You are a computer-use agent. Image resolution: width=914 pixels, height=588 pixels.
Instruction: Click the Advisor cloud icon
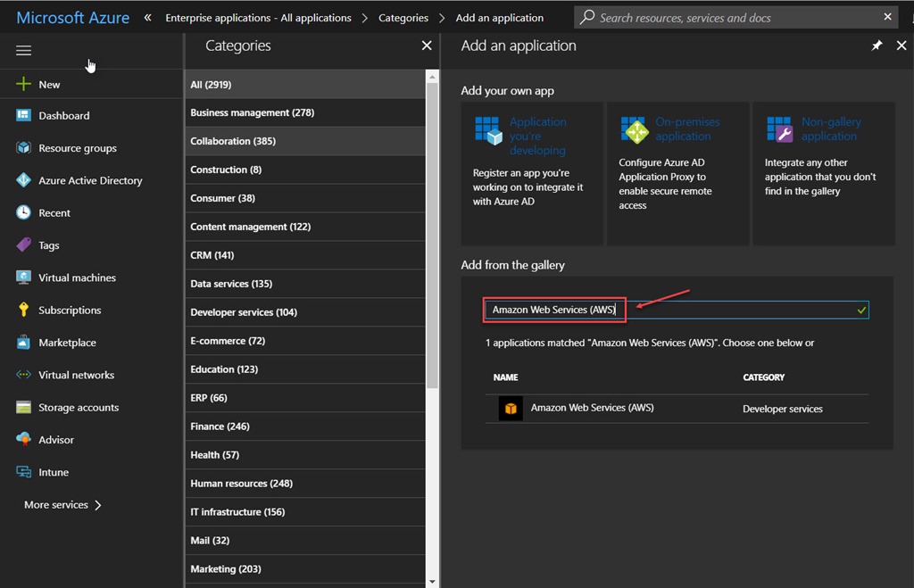(x=23, y=439)
